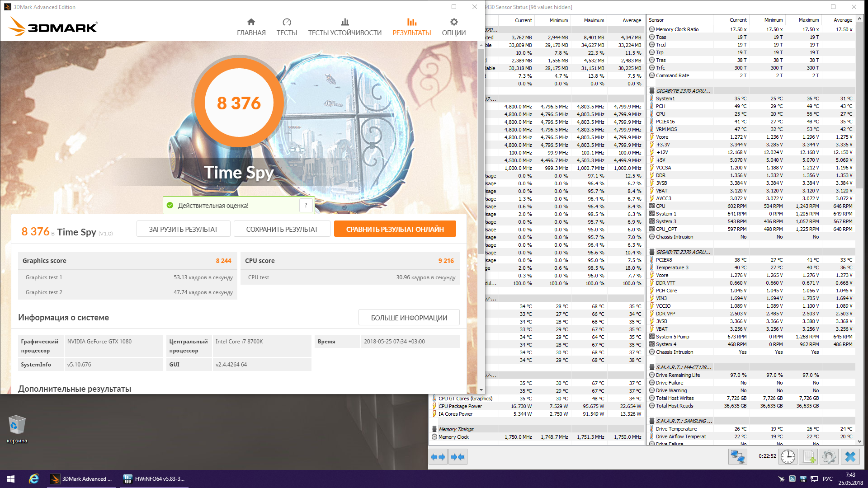Click the 3DMark scrollbar down arrow

coord(481,389)
